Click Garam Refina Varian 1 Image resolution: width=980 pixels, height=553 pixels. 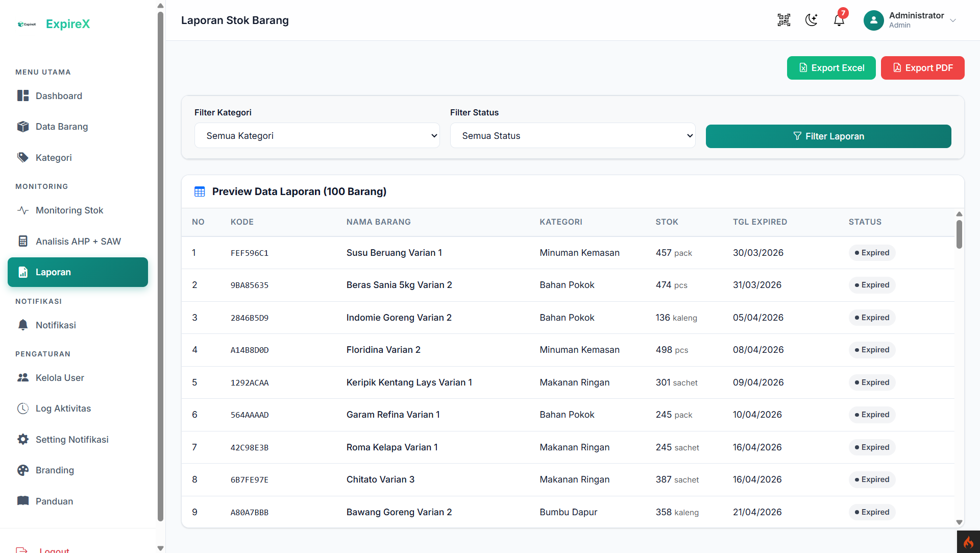point(393,415)
